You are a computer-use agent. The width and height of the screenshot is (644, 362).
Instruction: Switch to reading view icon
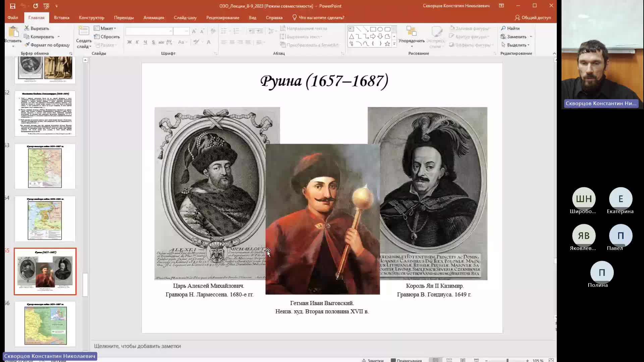(x=463, y=360)
